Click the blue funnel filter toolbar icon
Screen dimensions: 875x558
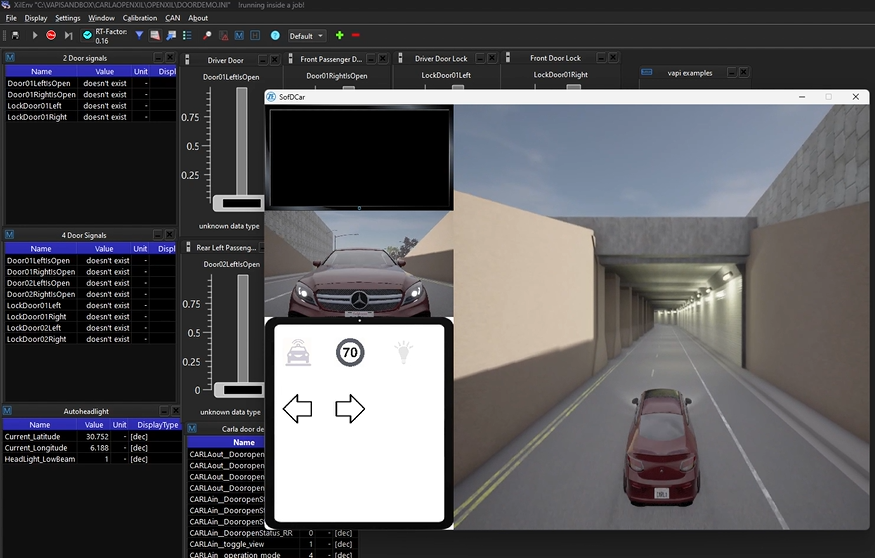139,36
